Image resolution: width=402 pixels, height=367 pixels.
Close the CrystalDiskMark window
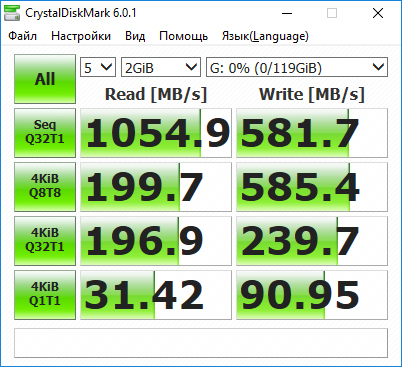point(378,13)
